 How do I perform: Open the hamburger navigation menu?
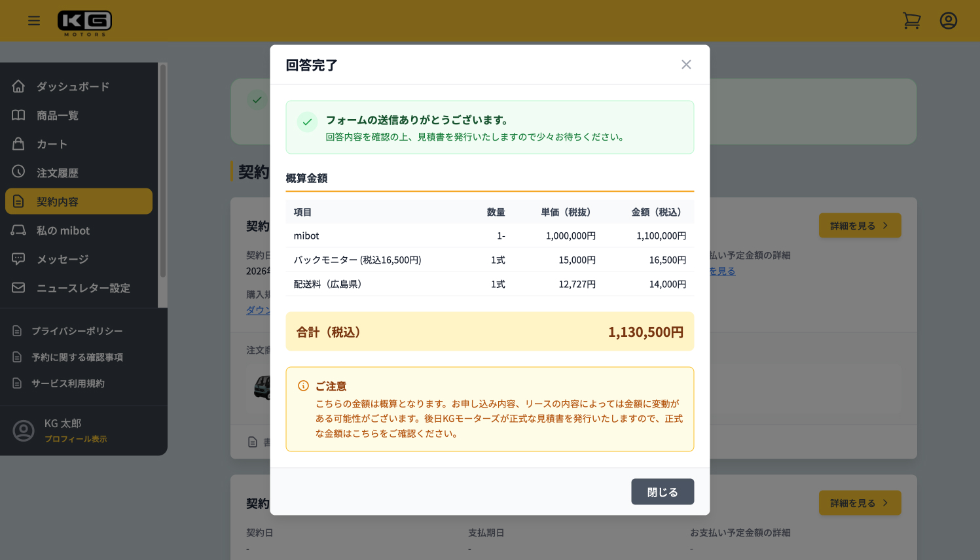pos(34,20)
